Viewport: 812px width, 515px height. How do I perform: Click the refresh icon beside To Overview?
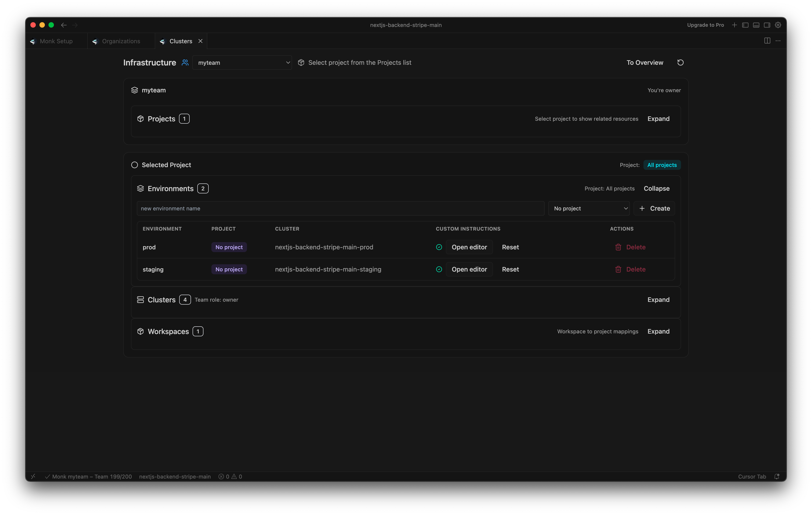681,62
